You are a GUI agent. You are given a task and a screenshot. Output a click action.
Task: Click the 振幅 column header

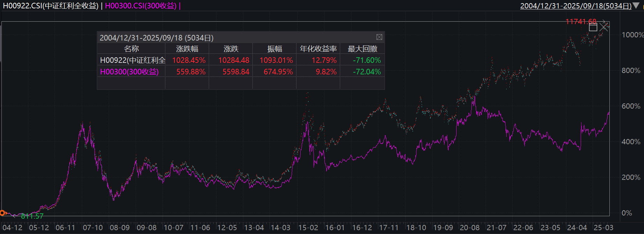[274, 49]
